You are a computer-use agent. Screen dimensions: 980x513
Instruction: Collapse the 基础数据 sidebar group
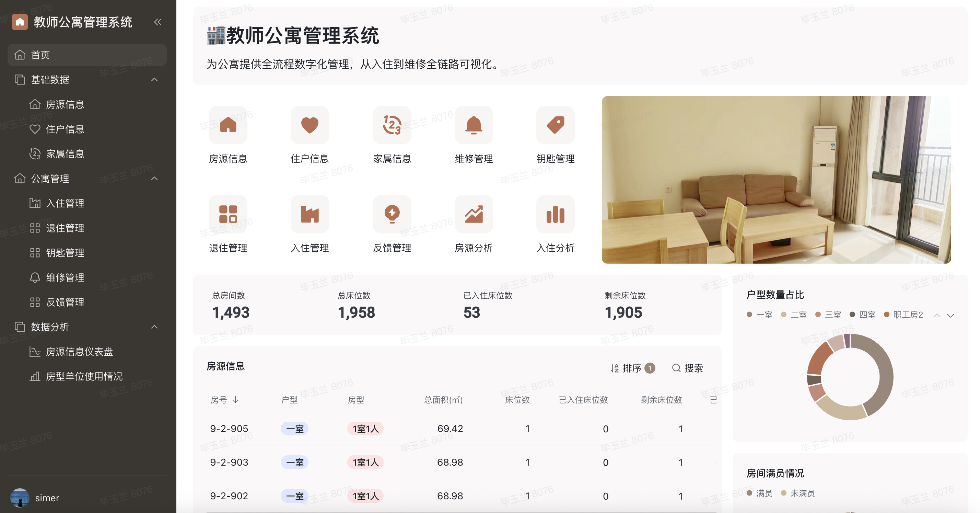tap(154, 80)
